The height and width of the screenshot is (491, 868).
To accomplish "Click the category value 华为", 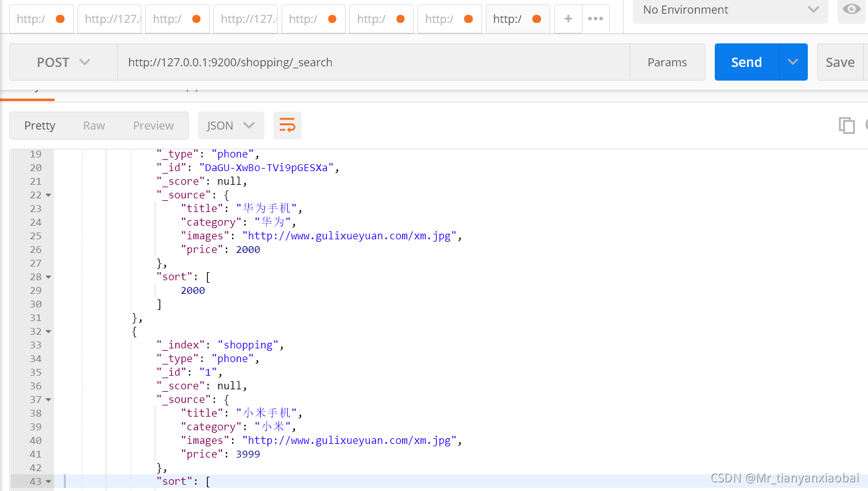I will click(x=273, y=222).
